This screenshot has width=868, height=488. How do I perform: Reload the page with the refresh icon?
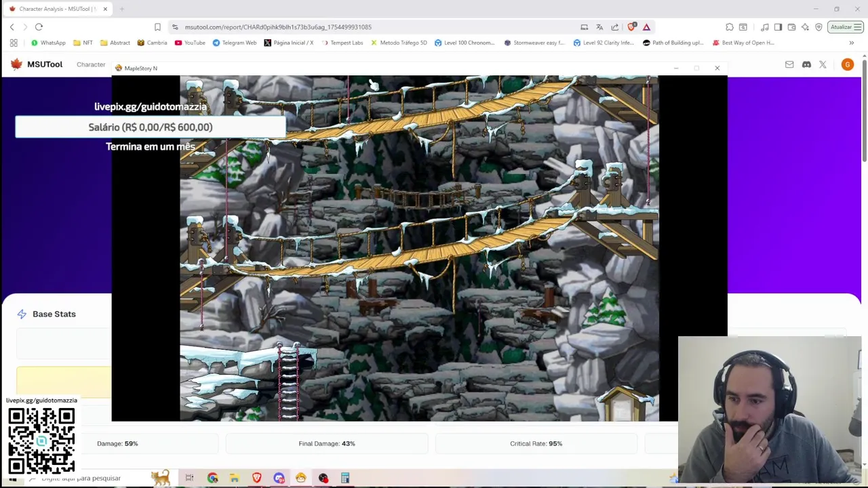[39, 27]
